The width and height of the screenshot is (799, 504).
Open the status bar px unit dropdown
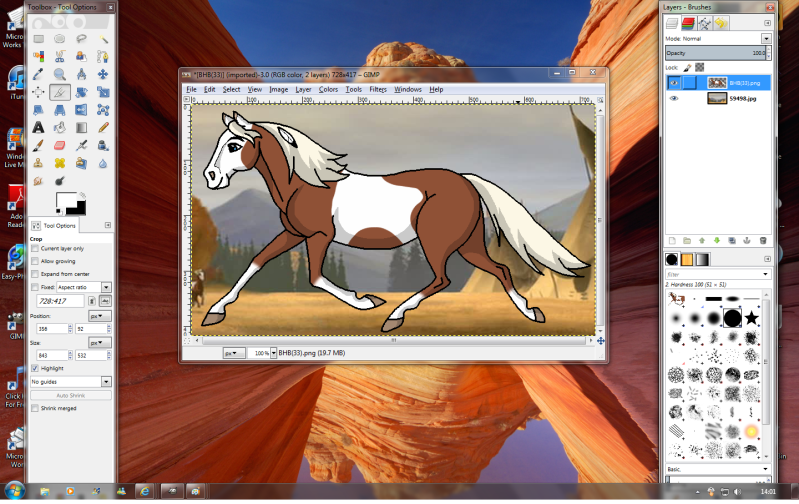(x=234, y=353)
